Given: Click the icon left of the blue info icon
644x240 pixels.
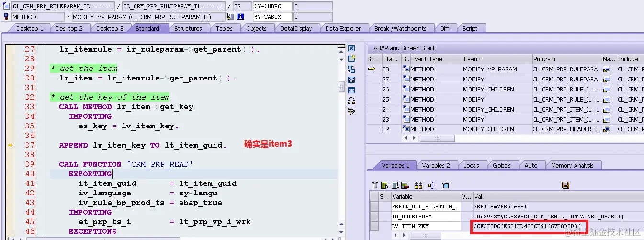Looking at the screenshot, I should 231,17.
